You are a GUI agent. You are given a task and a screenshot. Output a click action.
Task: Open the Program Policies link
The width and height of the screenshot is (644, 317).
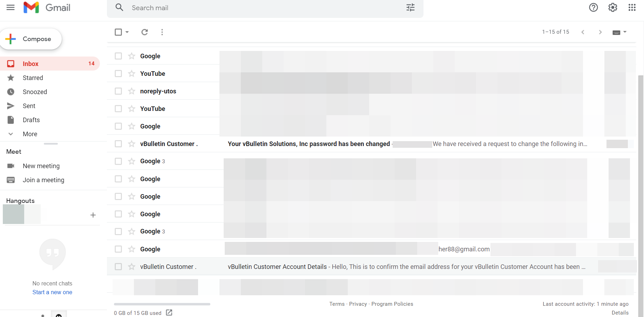click(x=392, y=304)
